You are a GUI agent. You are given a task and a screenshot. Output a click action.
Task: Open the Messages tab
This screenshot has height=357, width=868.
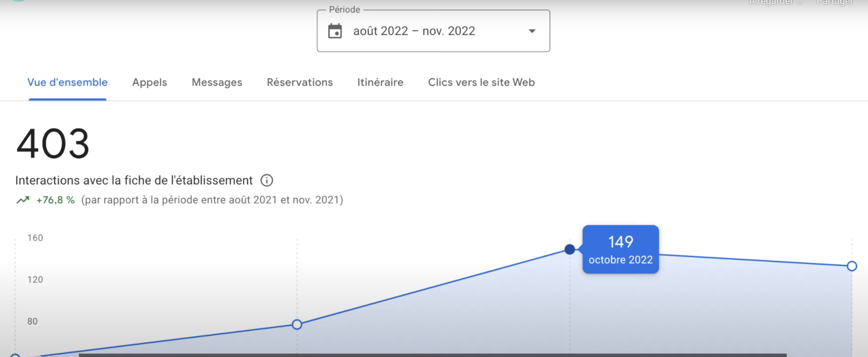point(217,82)
